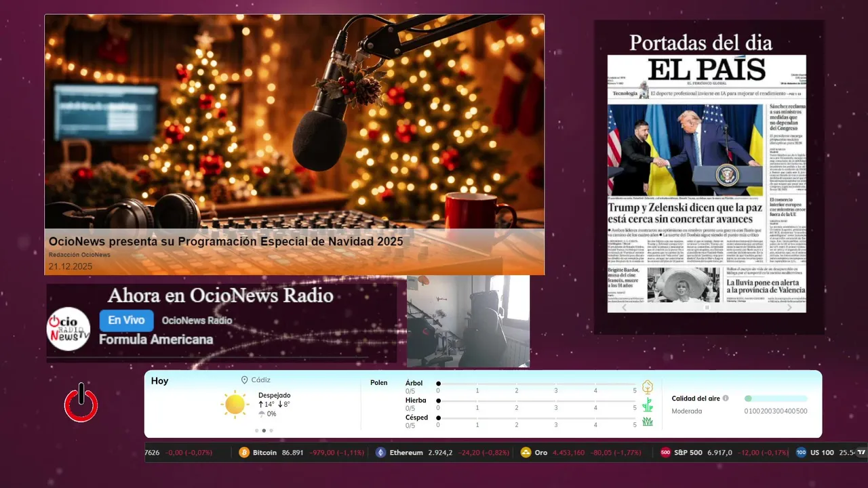
Task: Click the Ethereum price 2.924,2
Action: tap(440, 453)
